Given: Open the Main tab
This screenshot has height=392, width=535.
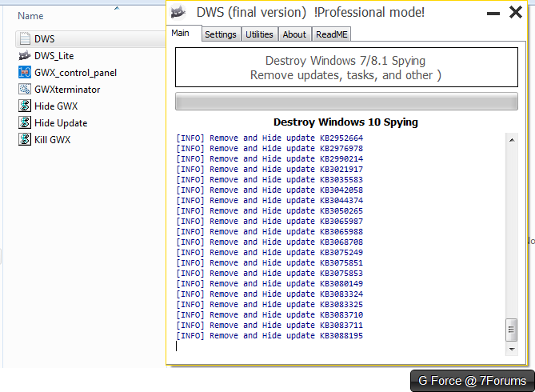Looking at the screenshot, I should (x=184, y=33).
